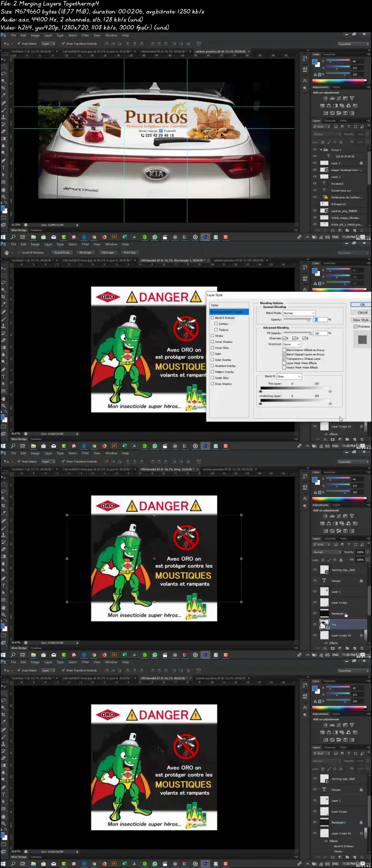Select Type tool in the Puratos car frame
This screenshot has width=372, height=868.
[x=4, y=168]
